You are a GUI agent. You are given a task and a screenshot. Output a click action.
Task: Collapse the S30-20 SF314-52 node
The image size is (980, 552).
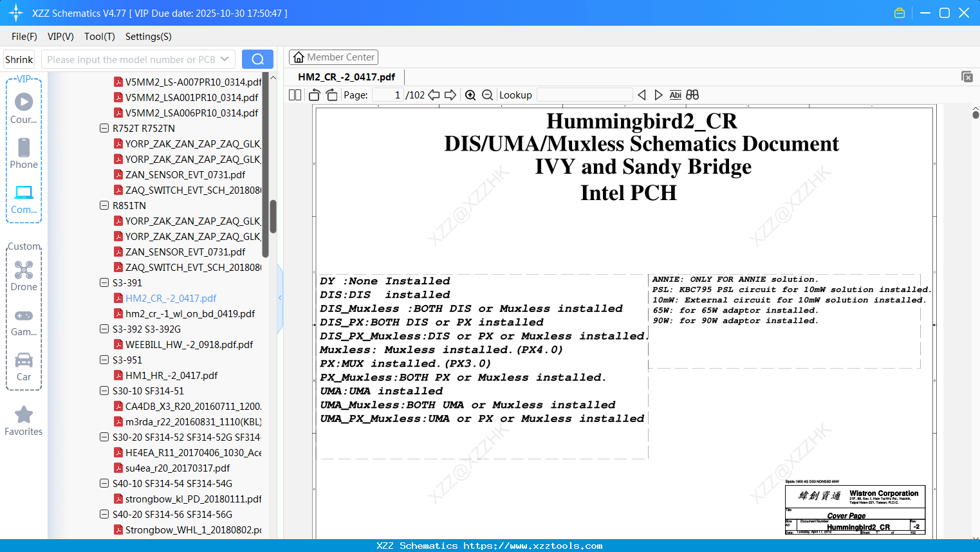point(104,437)
